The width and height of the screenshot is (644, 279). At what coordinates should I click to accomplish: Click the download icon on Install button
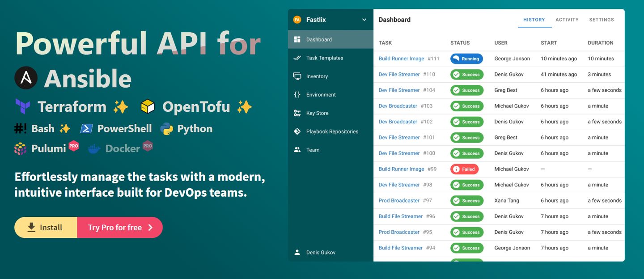tap(31, 227)
